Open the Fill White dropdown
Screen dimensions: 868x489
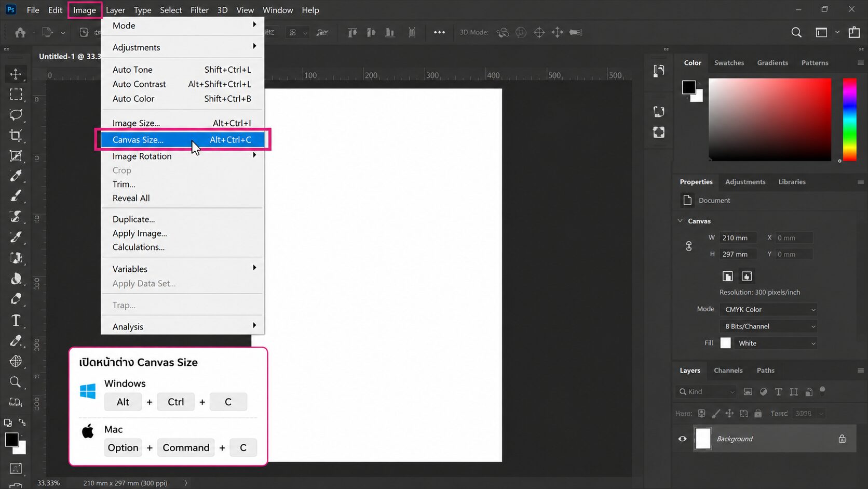tap(775, 343)
